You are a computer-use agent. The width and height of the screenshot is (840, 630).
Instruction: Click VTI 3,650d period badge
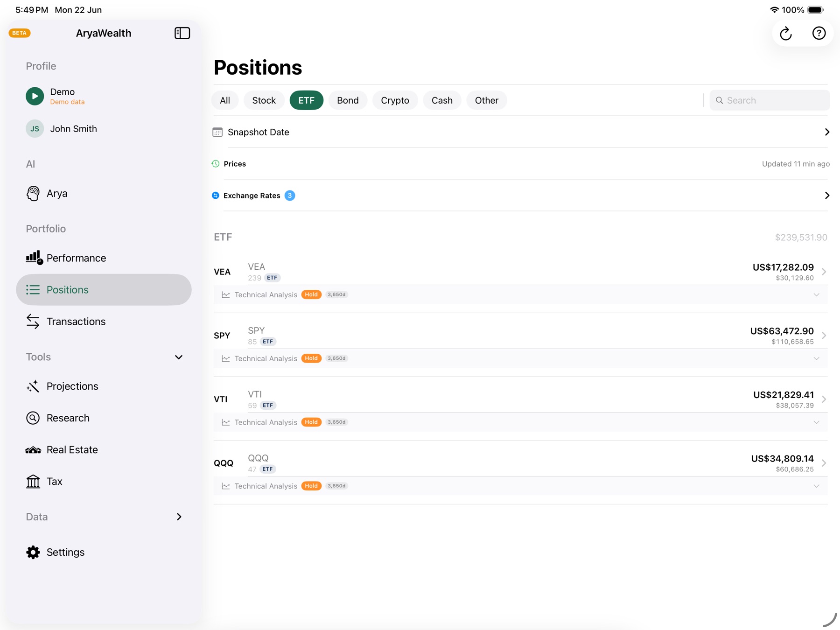click(x=337, y=422)
